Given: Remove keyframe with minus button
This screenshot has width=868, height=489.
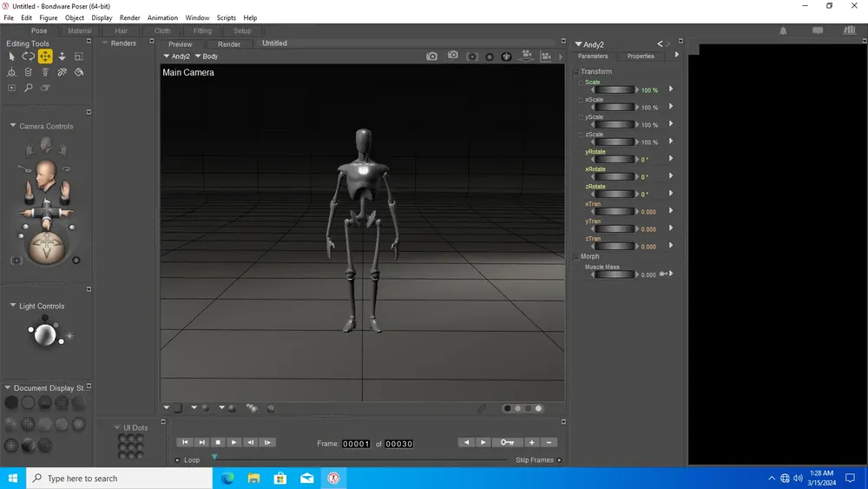Looking at the screenshot, I should 549,442.
